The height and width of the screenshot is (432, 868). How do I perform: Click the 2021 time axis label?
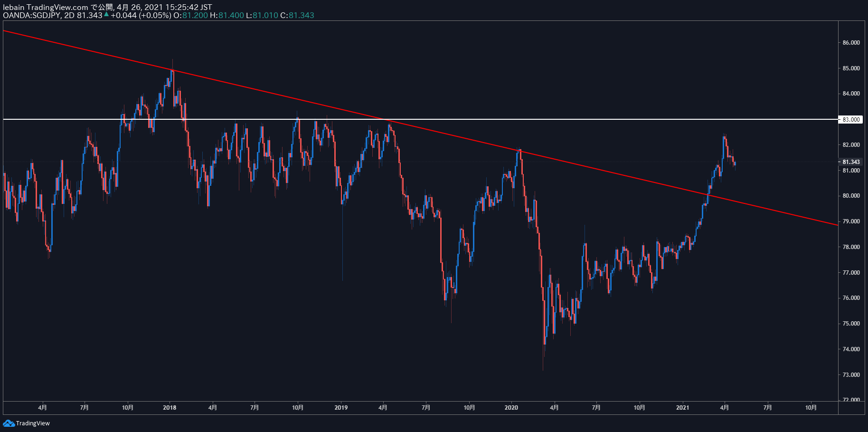point(682,407)
